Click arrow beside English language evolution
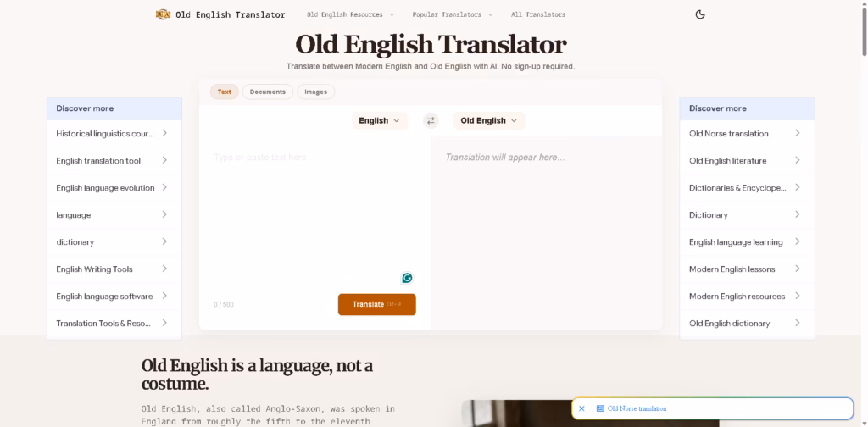 click(x=164, y=187)
